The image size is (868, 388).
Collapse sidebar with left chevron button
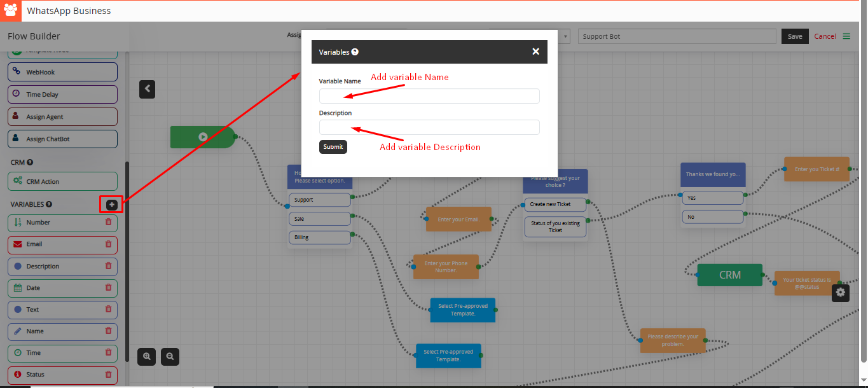tap(148, 89)
